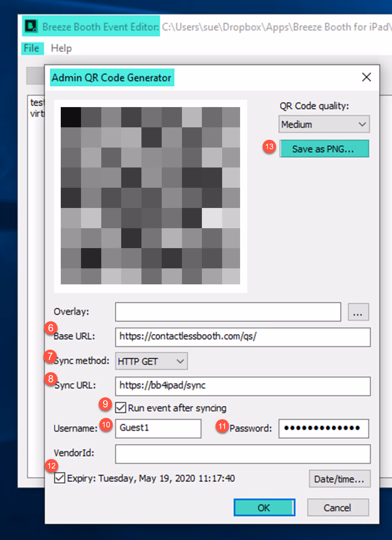Click the Password field
Image resolution: width=392 pixels, height=540 pixels.
point(324,428)
